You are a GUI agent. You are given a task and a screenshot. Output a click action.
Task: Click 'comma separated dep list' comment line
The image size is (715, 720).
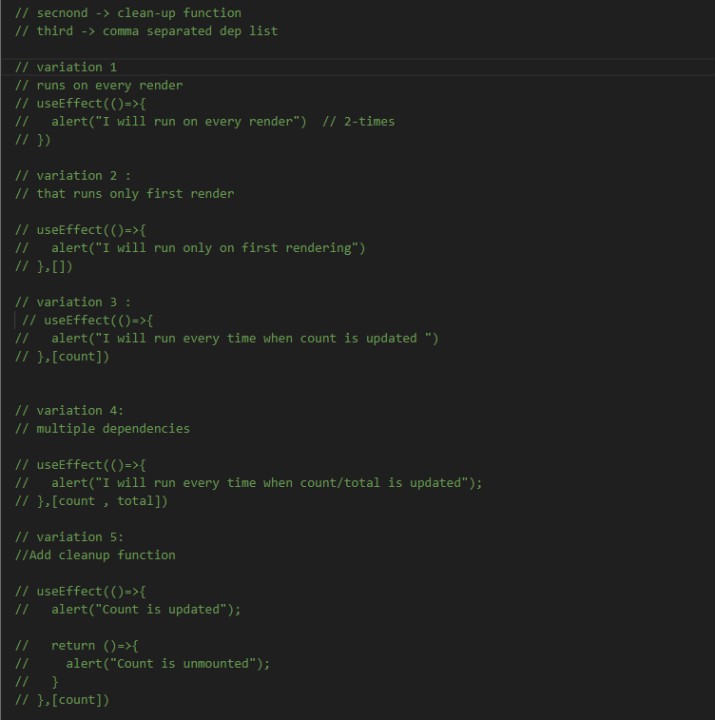click(x=146, y=31)
